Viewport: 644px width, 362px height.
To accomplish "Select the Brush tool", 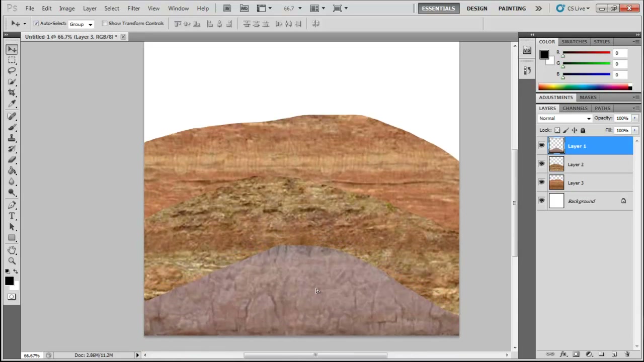I will (x=12, y=127).
